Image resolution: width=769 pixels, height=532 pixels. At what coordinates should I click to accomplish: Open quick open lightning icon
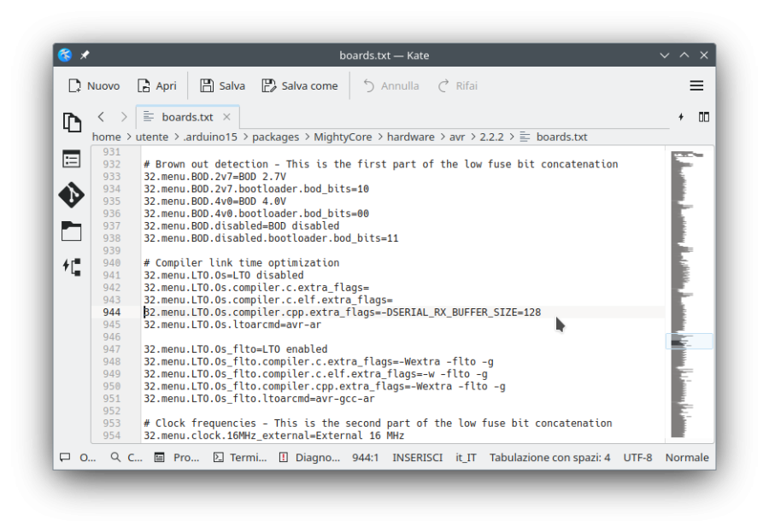point(681,117)
